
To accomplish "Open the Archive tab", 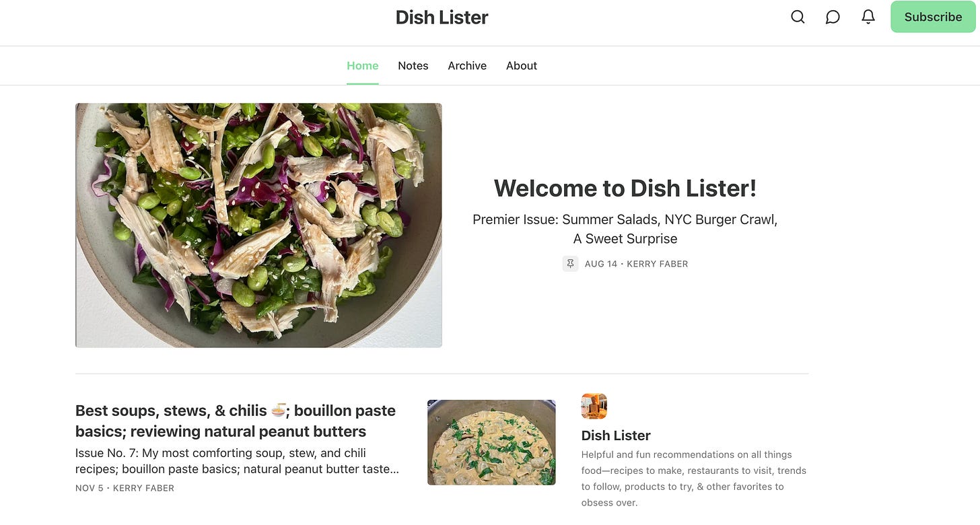I will [x=467, y=66].
